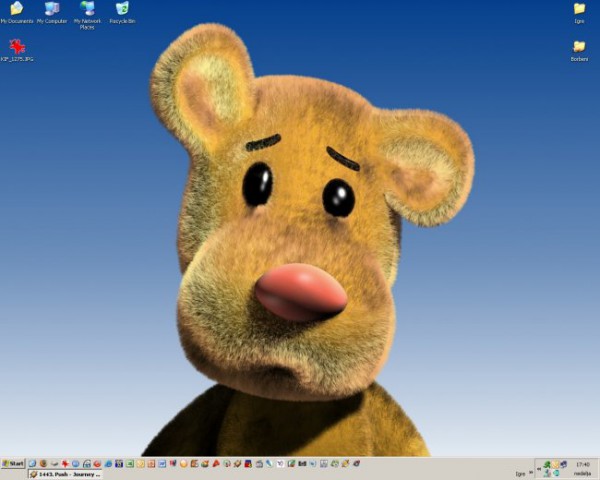Click the red triangular 'A' Quick Launch icon
600x480 pixels.
(x=216, y=464)
